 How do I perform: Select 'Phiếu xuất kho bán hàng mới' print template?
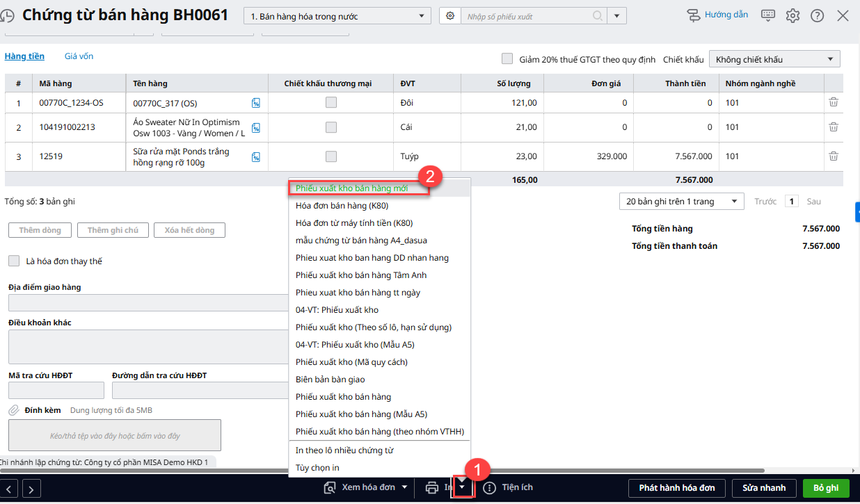coord(351,188)
